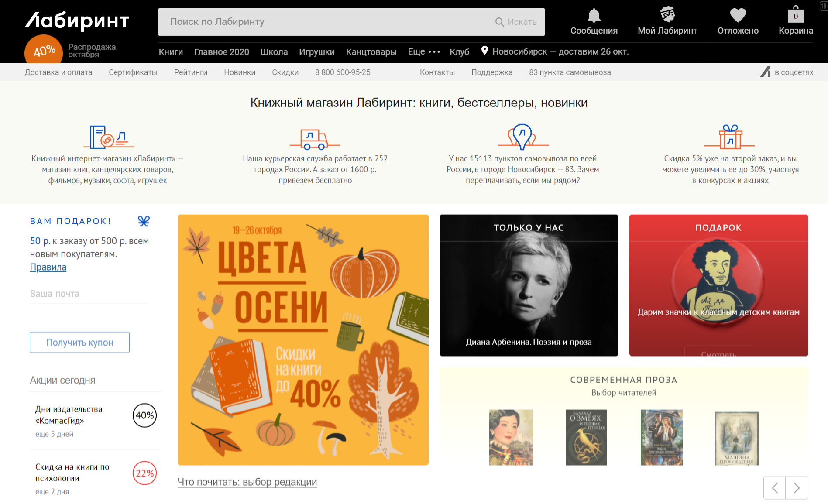
Task: Click the Современная проза heading
Action: (x=624, y=380)
